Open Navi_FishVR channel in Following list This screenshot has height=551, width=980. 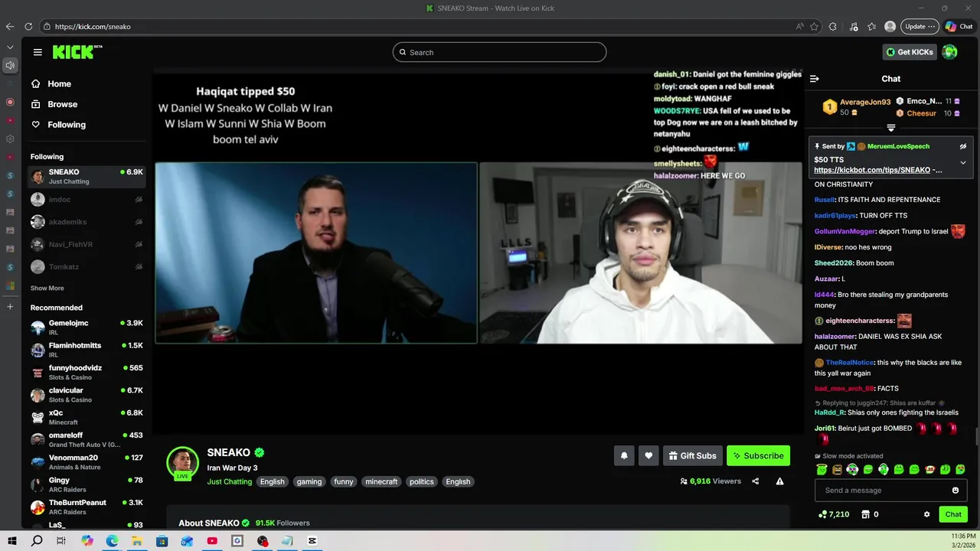pyautogui.click(x=87, y=244)
